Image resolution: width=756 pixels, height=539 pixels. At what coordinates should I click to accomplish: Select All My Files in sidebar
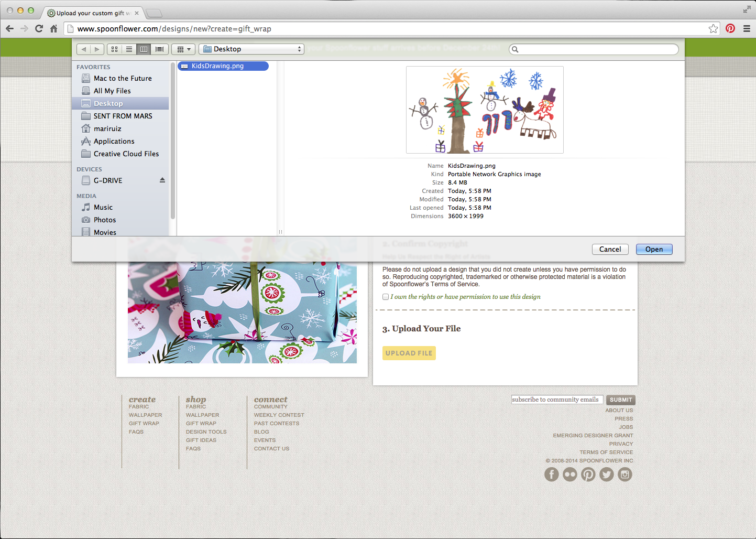(120, 91)
